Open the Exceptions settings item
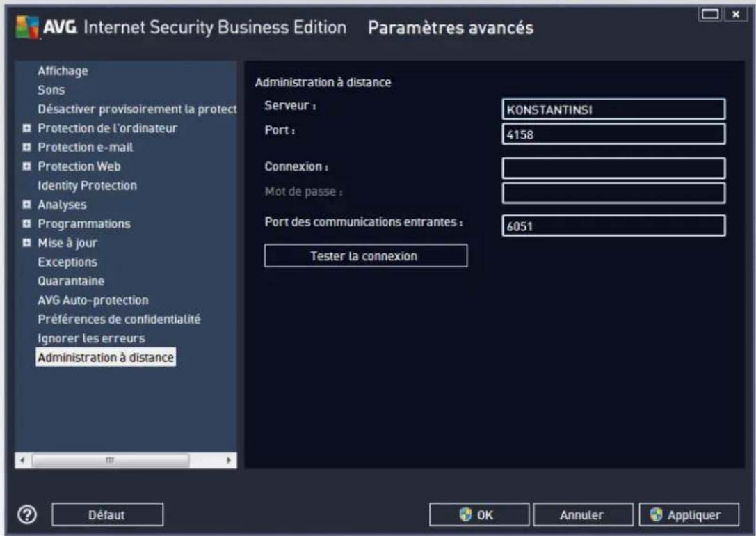 67,262
